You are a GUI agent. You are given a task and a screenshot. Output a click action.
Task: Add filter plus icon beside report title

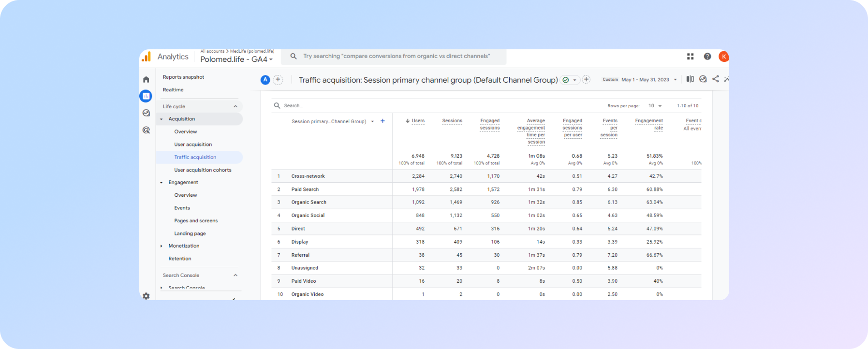(586, 79)
